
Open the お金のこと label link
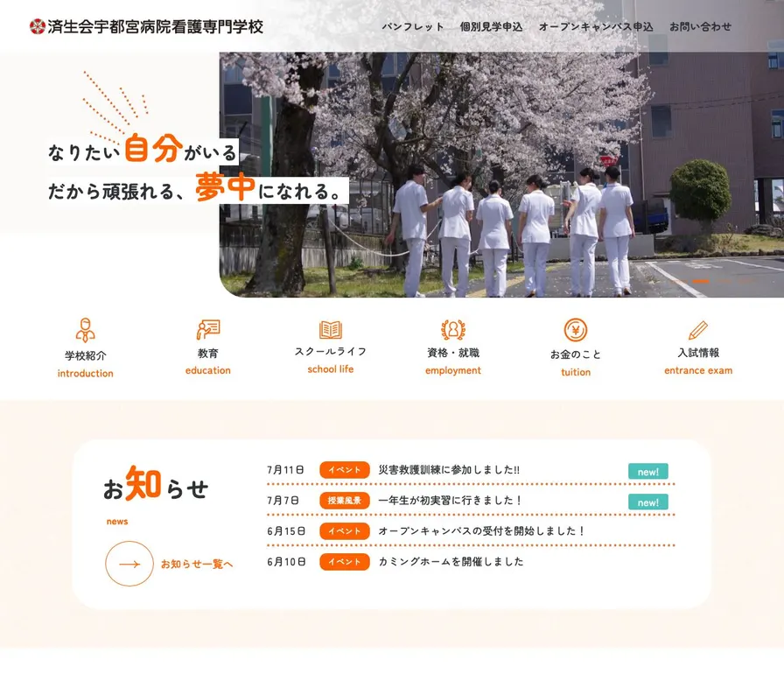(576, 355)
